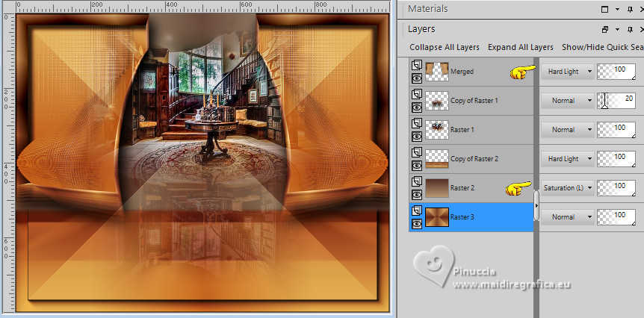Toggle the eye icon for Raster 2
This screenshot has height=318, width=644.
tap(417, 195)
